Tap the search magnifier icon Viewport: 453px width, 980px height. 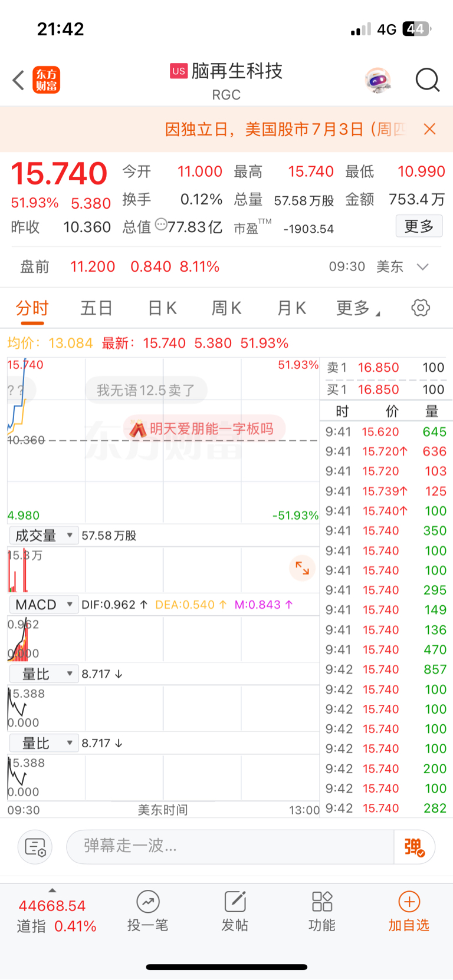click(x=428, y=80)
